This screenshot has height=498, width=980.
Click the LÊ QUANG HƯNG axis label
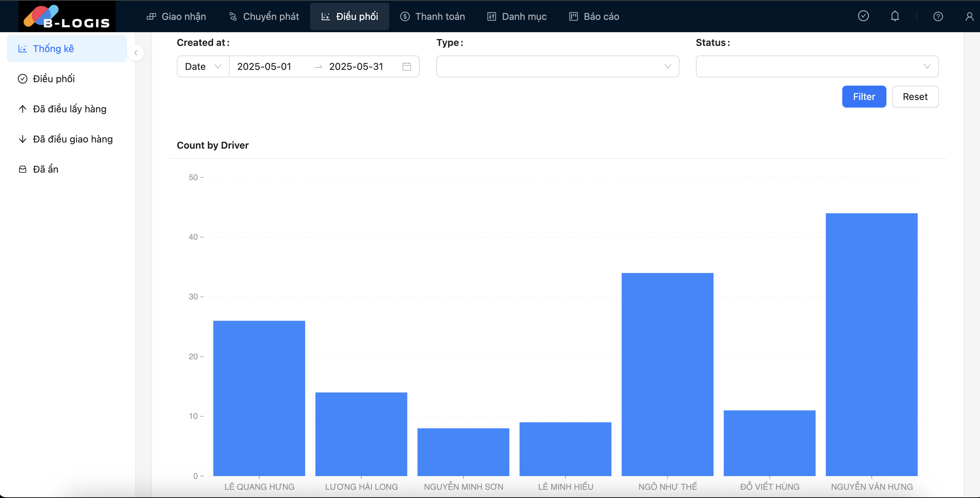(x=259, y=487)
